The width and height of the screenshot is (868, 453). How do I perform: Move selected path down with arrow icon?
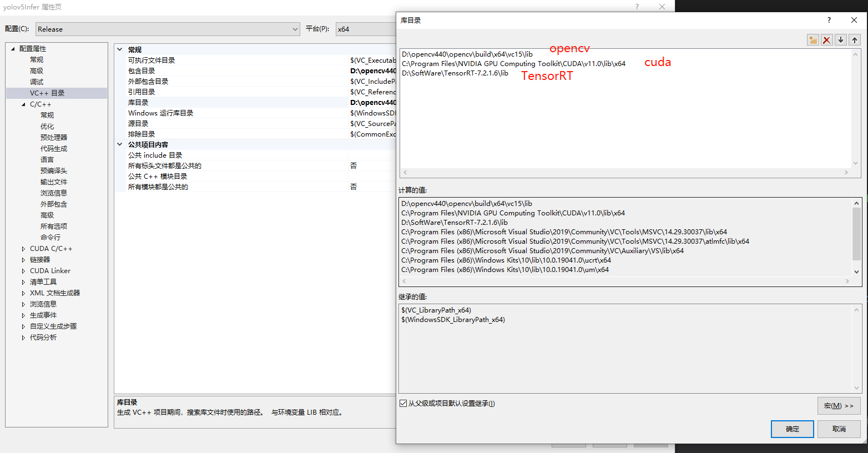841,40
